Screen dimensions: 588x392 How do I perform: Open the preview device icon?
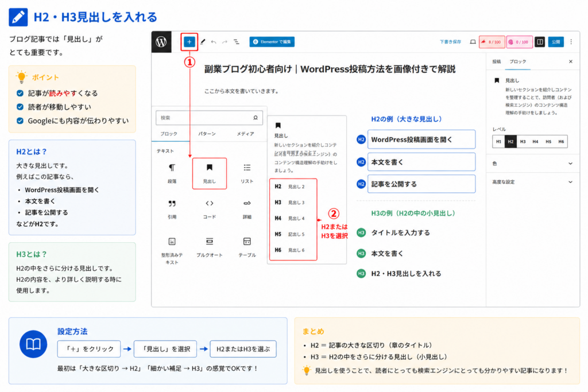tap(473, 42)
